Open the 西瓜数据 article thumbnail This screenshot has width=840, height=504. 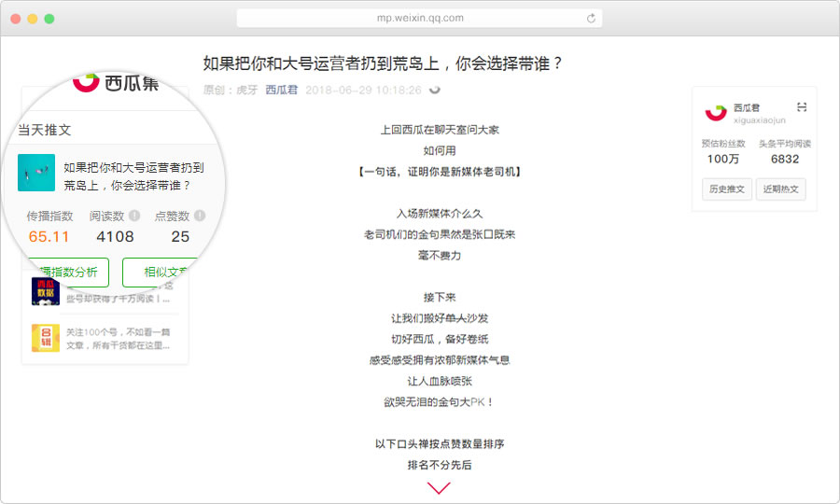point(46,291)
